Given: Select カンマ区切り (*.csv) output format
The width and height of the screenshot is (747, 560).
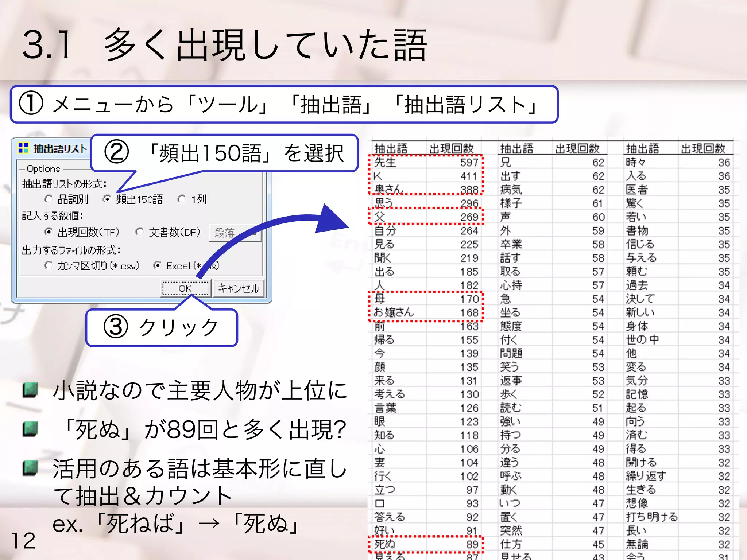Looking at the screenshot, I should coord(49,265).
